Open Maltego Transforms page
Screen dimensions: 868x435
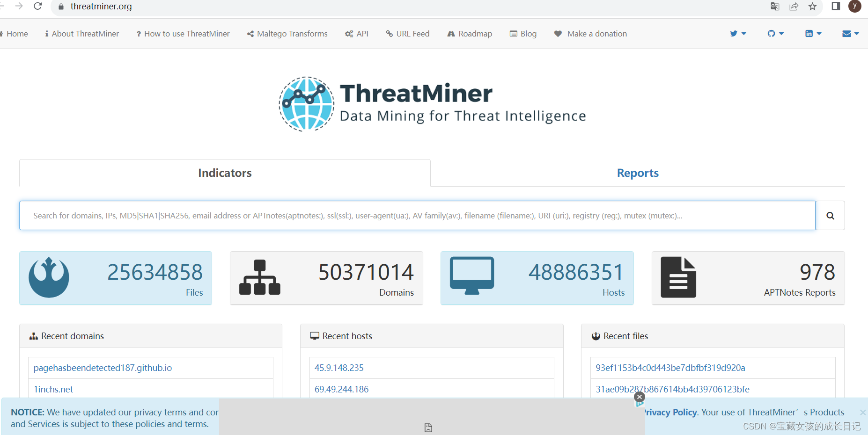(287, 34)
